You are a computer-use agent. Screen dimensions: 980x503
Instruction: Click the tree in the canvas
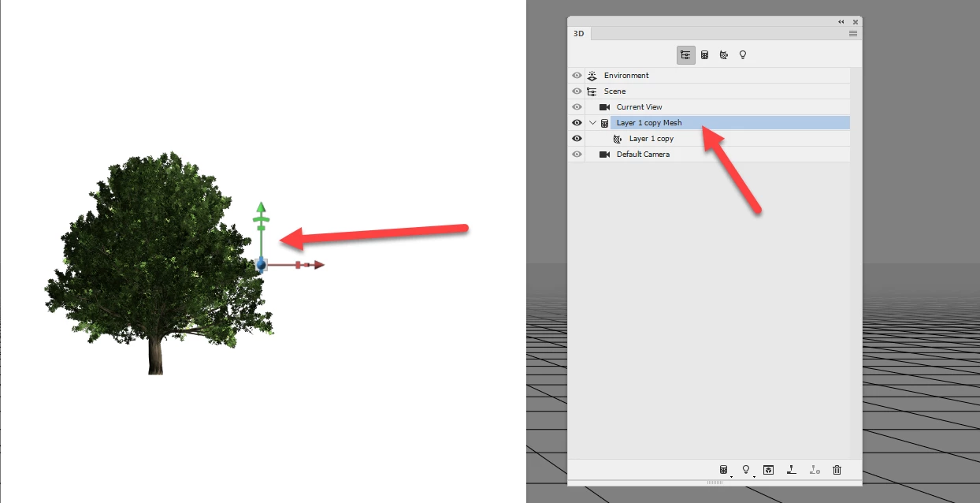pos(159,263)
